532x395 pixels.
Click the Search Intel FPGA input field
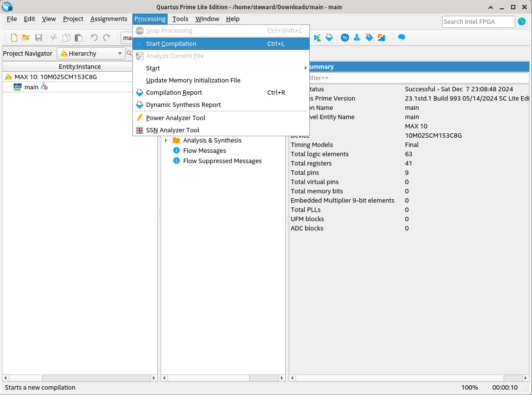pyautogui.click(x=478, y=21)
